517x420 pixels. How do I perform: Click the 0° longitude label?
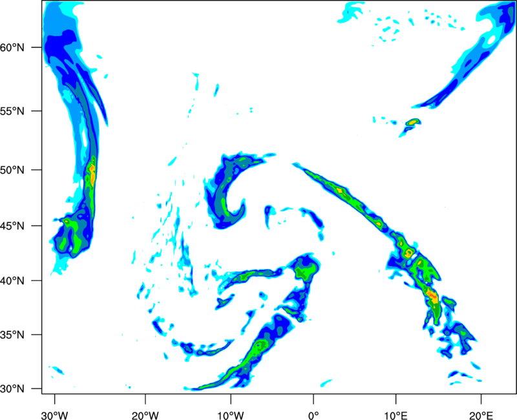coord(313,415)
